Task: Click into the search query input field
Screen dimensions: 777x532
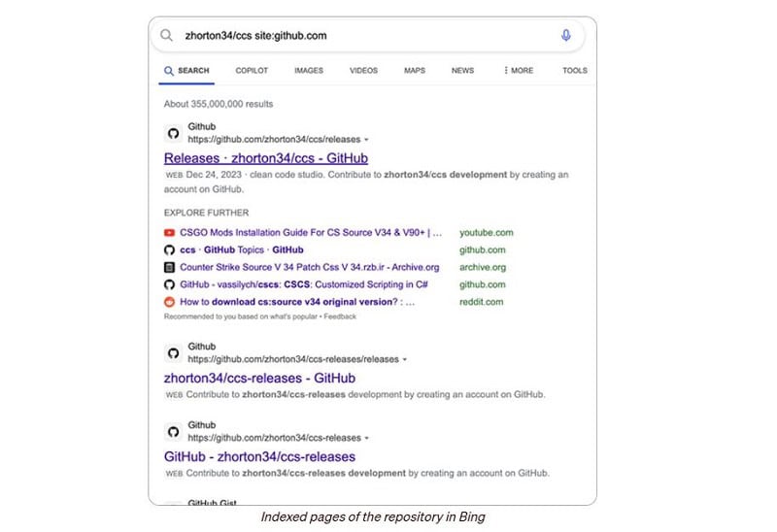Action: point(367,36)
